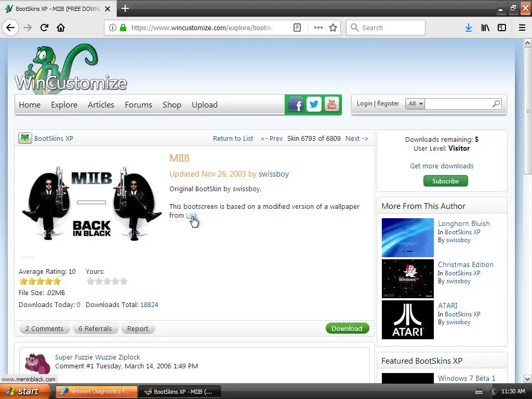Click the Register link
The width and height of the screenshot is (532, 399).
(388, 103)
